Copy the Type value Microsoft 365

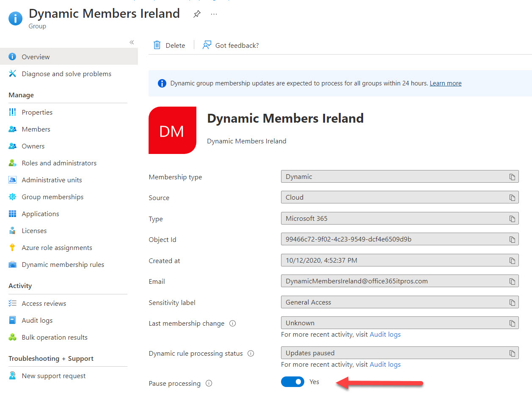[x=512, y=219]
